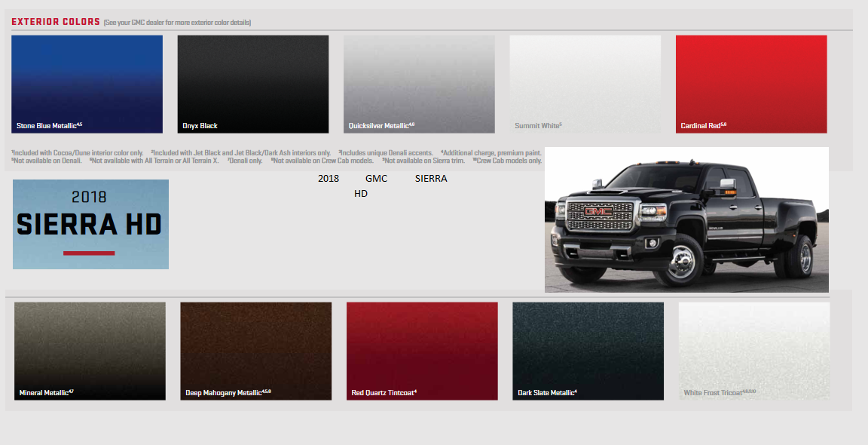
Task: Choose the Red Quartz Tintcoat swatch
Action: pos(422,351)
